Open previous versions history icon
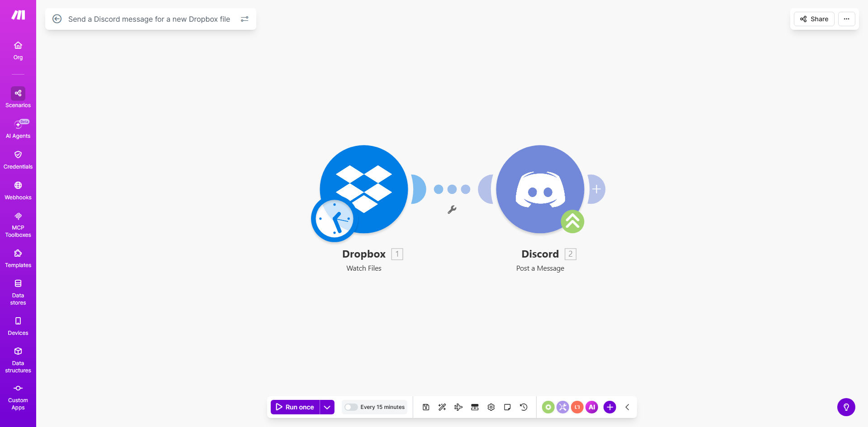Screen dimensions: 868x427 [x=524, y=407]
